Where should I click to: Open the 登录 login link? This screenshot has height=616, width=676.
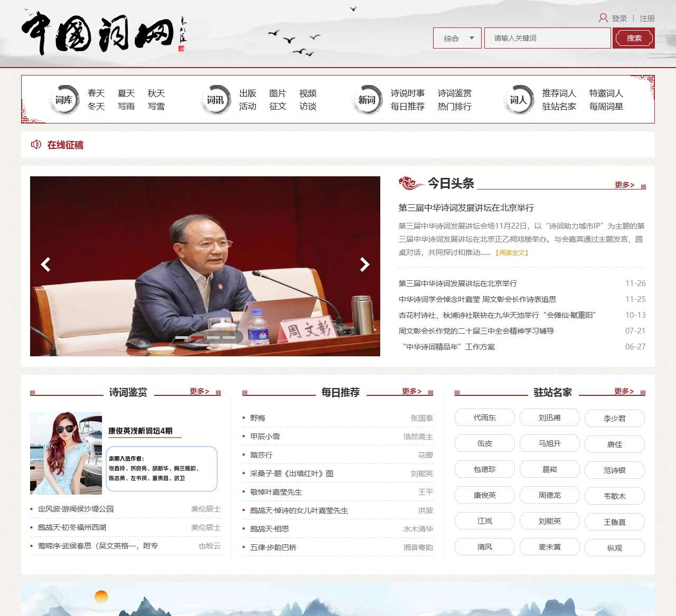pos(619,18)
